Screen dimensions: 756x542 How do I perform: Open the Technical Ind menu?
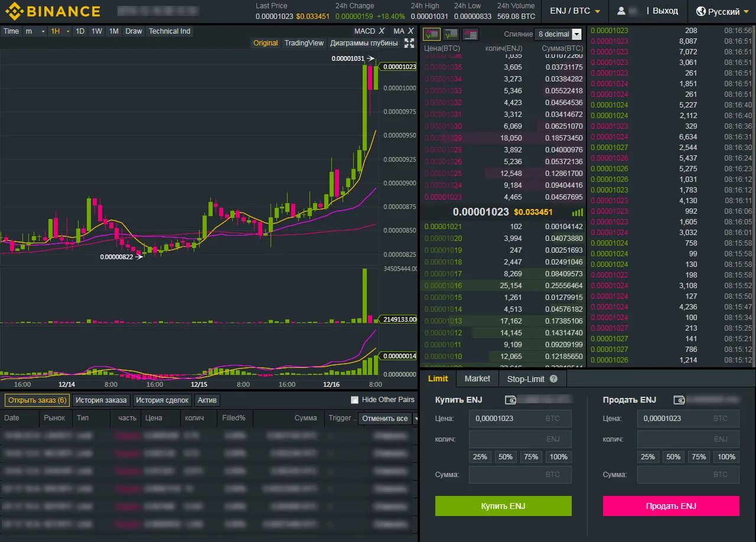(170, 31)
